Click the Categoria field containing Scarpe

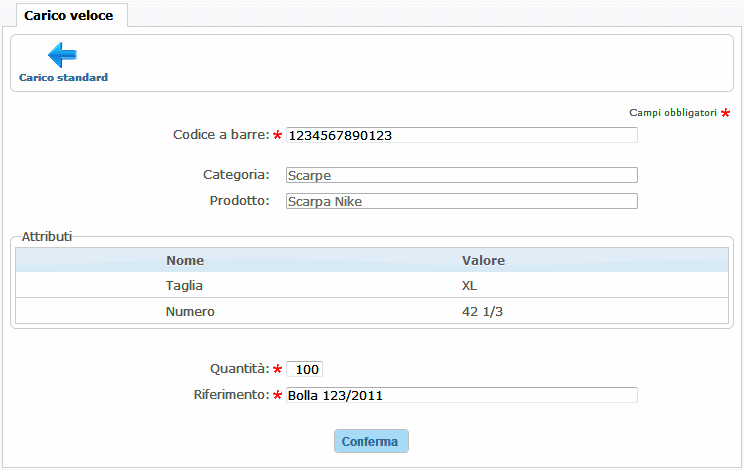click(x=461, y=175)
